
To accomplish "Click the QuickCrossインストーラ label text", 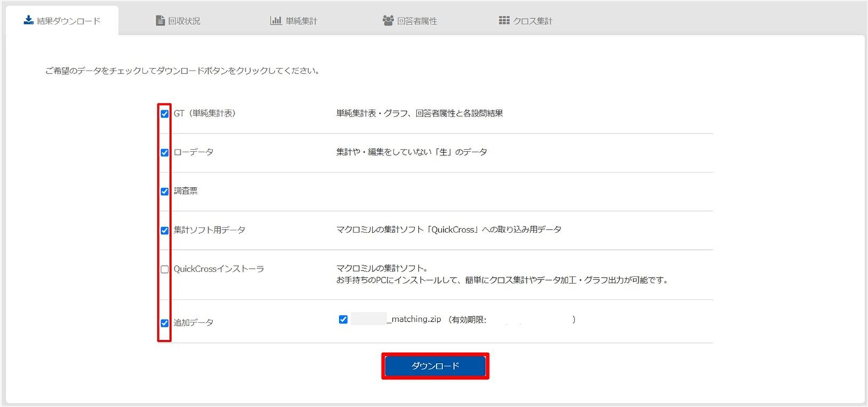I will [219, 269].
